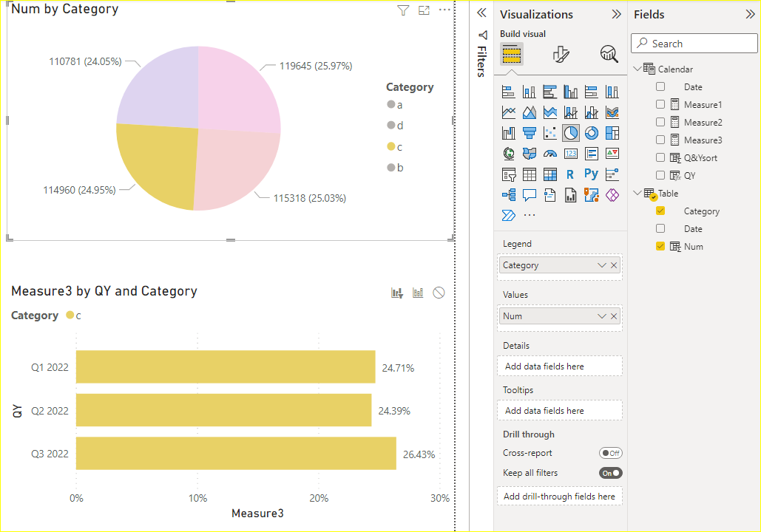Select the filled map visual
Viewport: 761px width, 532px height.
(x=529, y=154)
